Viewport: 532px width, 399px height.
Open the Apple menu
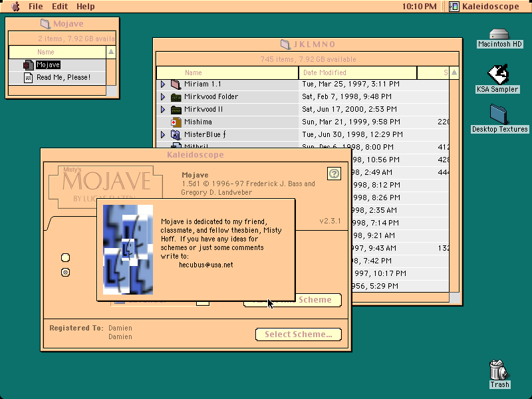[x=15, y=6]
